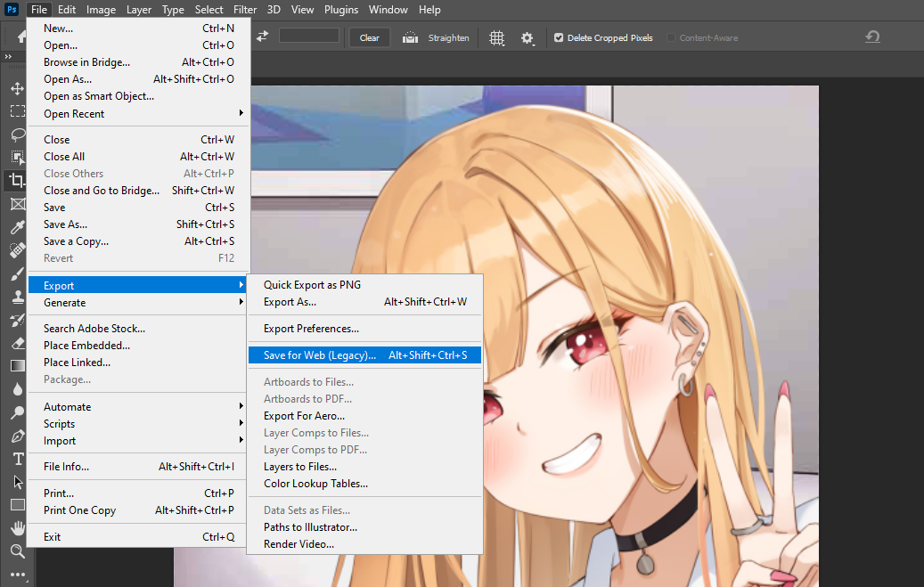Select the Crop tool

point(17,180)
